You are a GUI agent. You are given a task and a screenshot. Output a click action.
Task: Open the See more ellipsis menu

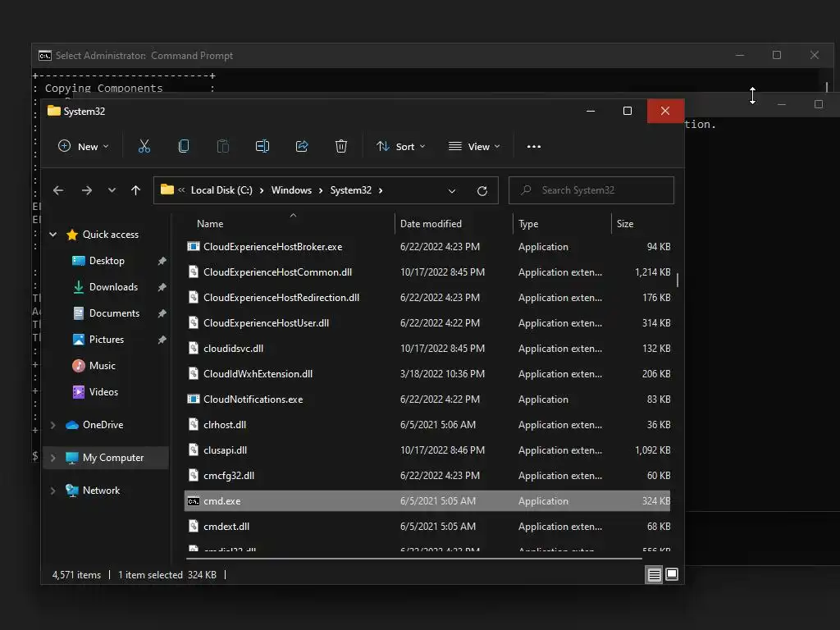(x=533, y=146)
